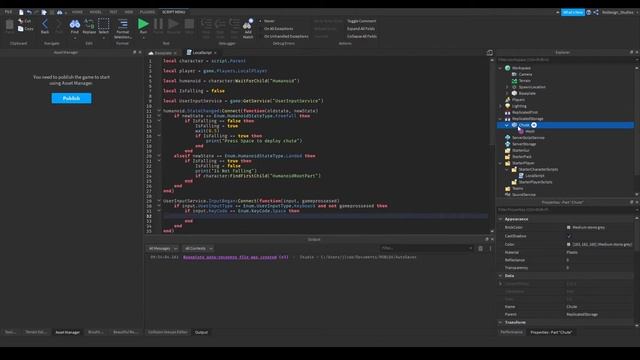The width and height of the screenshot is (640, 360).
Task: Collapse the ReplicatedStorage node
Action: click(500, 119)
